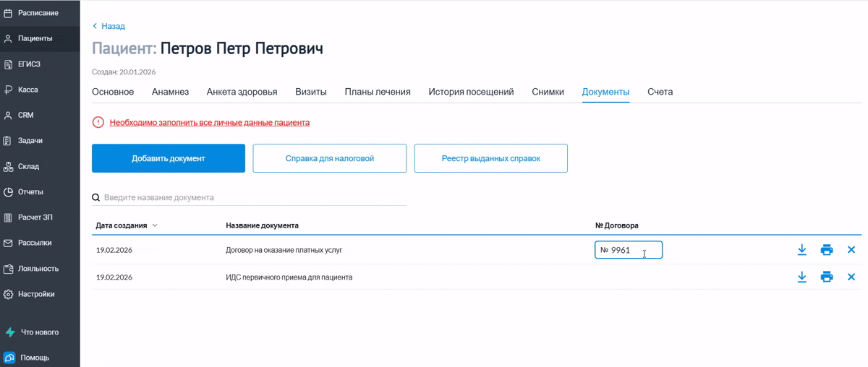This screenshot has width=868, height=367.
Task: Delete the ИДС первичного приема row
Action: coord(851,277)
